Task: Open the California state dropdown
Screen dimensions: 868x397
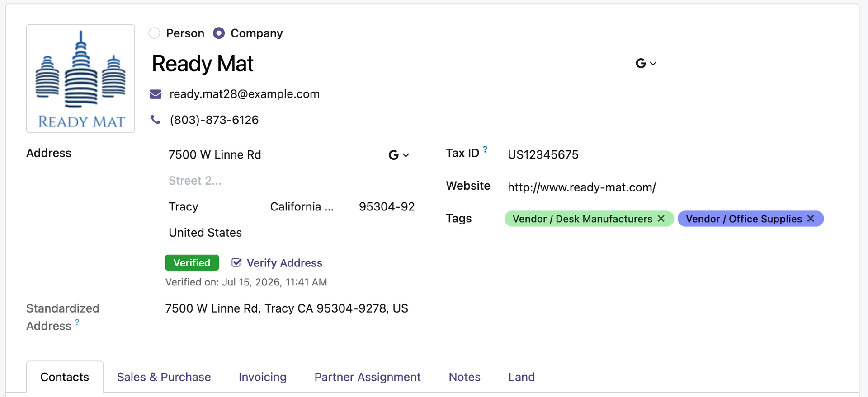Action: tap(302, 206)
